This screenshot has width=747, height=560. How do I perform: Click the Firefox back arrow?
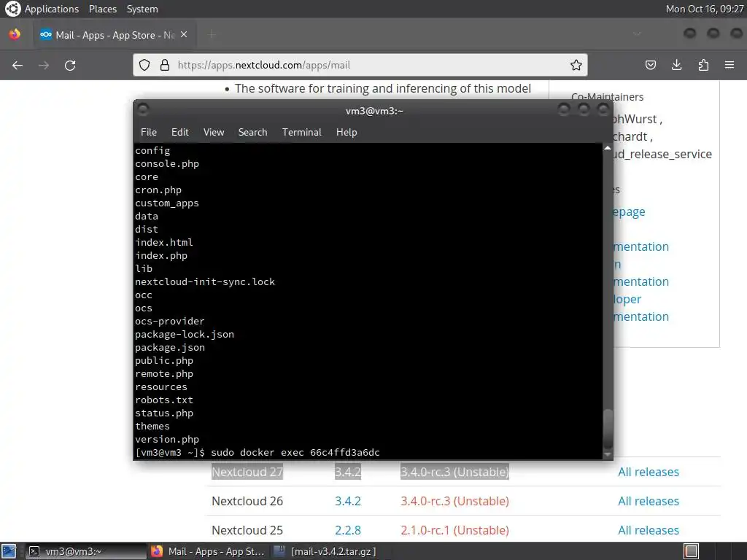pos(18,65)
